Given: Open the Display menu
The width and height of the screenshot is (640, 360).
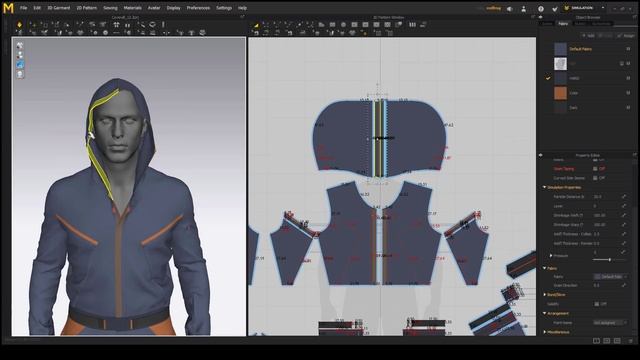Looking at the screenshot, I should [x=173, y=8].
